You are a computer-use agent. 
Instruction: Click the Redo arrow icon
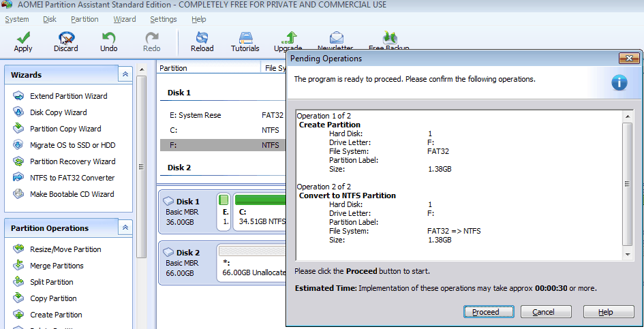[x=152, y=37]
